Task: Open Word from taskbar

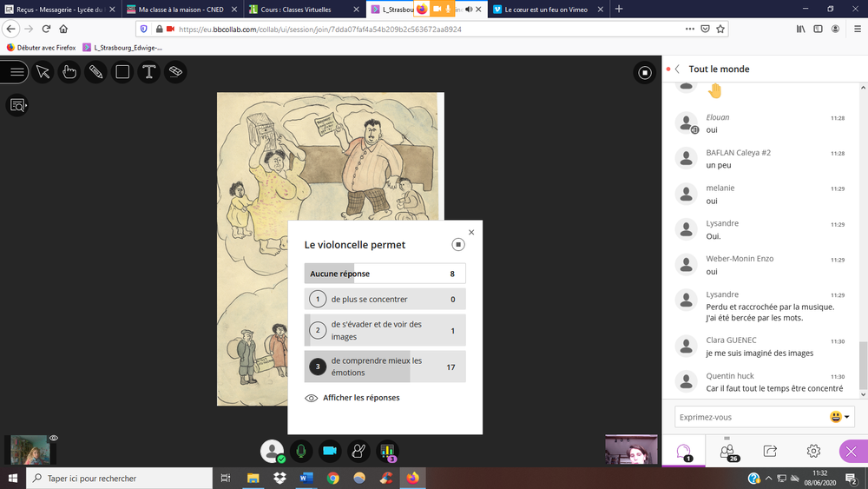Action: [x=306, y=478]
